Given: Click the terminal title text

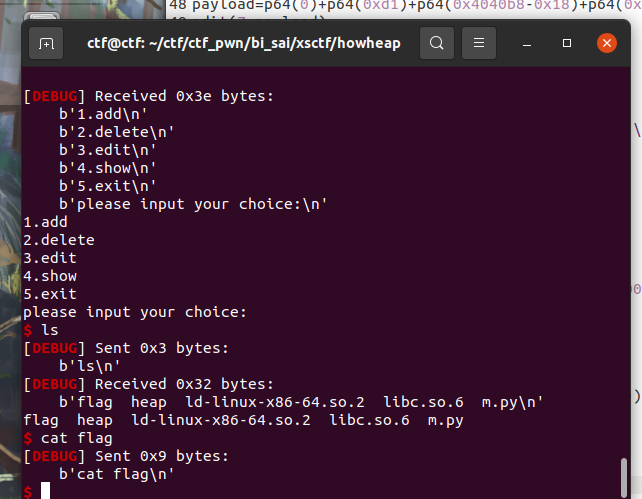Looking at the screenshot, I should pyautogui.click(x=244, y=43).
